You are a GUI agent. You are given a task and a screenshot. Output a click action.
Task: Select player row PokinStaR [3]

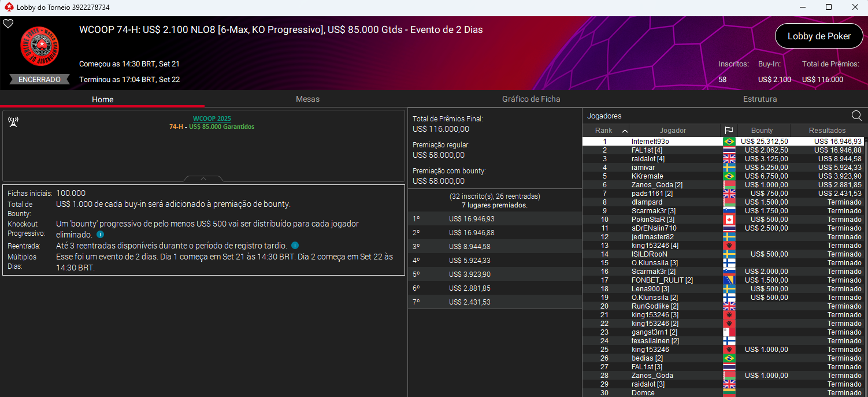[723, 220]
